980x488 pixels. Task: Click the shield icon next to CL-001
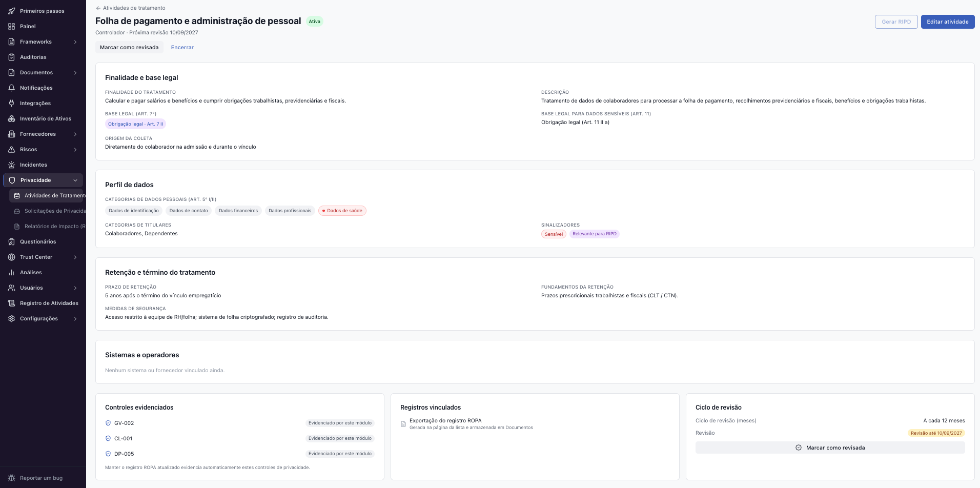pos(108,438)
